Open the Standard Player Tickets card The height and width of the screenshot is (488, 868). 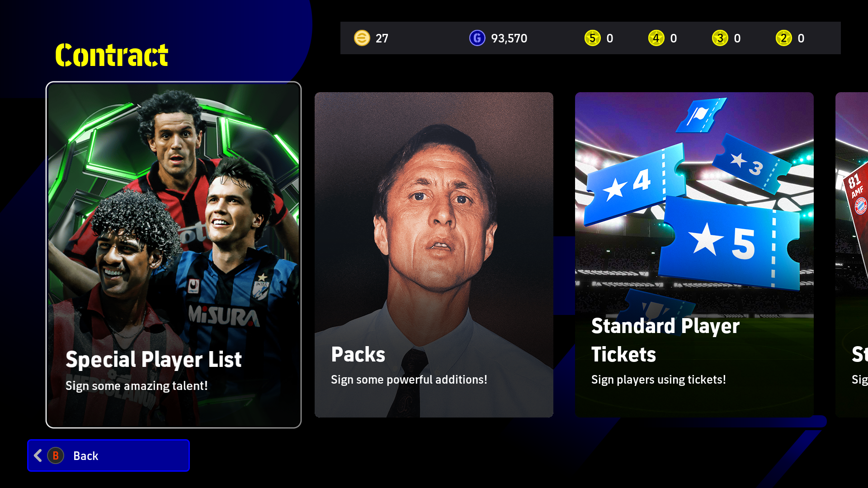pos(694,255)
